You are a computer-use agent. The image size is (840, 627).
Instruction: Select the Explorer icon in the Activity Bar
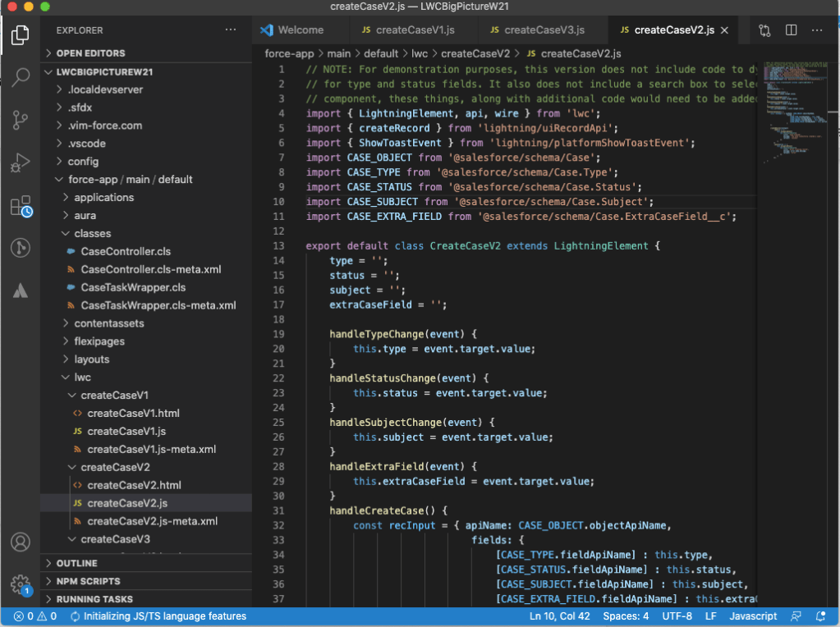tap(20, 35)
